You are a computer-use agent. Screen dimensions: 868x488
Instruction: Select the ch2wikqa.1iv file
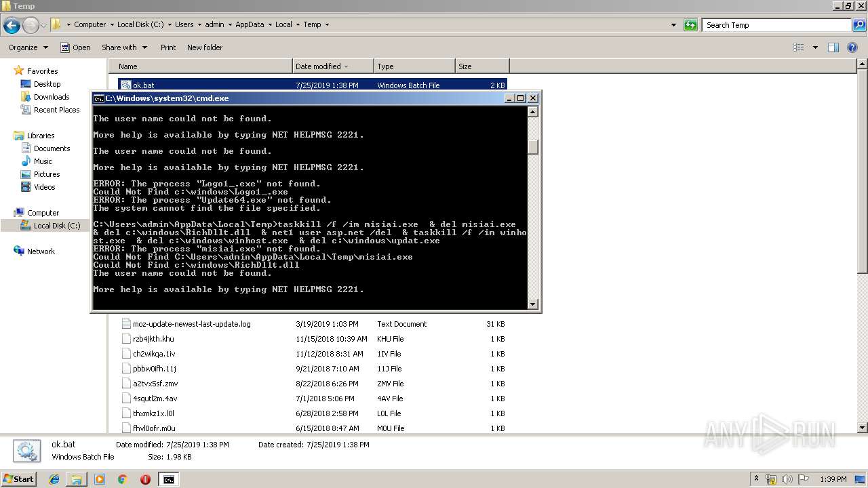pos(313,354)
